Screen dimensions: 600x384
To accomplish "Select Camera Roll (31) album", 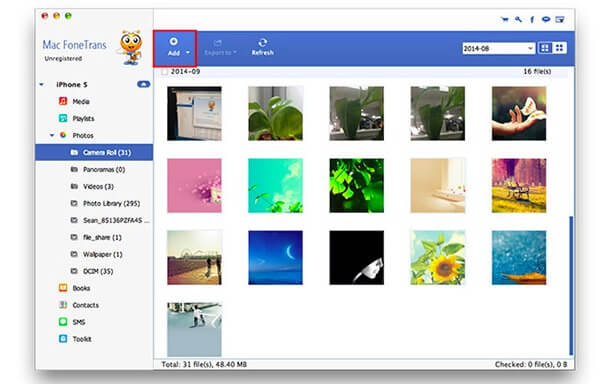I will pos(94,152).
